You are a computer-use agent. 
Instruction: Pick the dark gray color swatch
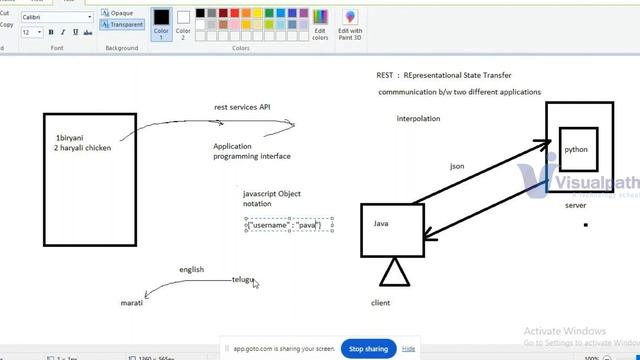211,13
